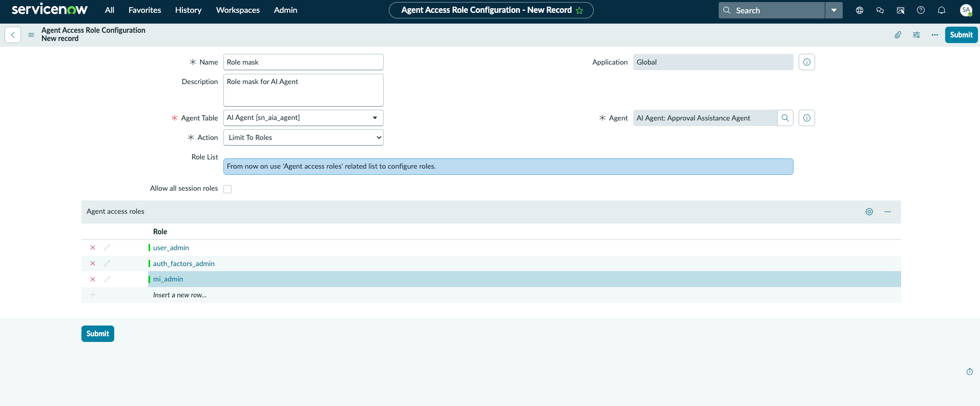980x406 pixels.
Task: Go back with the left chevron button
Action: [x=13, y=35]
